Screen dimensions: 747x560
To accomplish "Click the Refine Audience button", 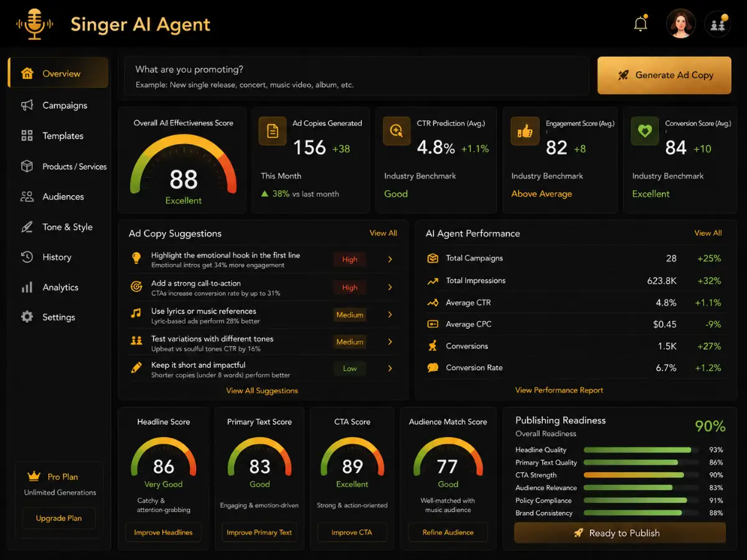I will 448,533.
